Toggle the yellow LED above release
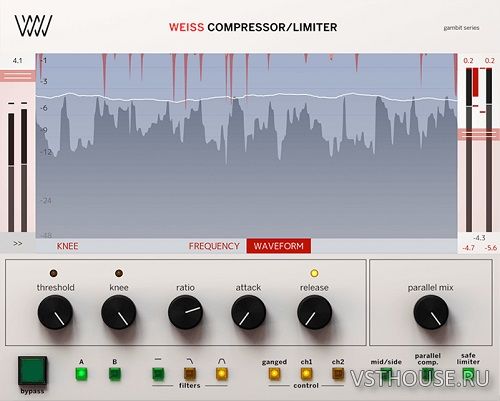The width and height of the screenshot is (500, 401). click(314, 273)
